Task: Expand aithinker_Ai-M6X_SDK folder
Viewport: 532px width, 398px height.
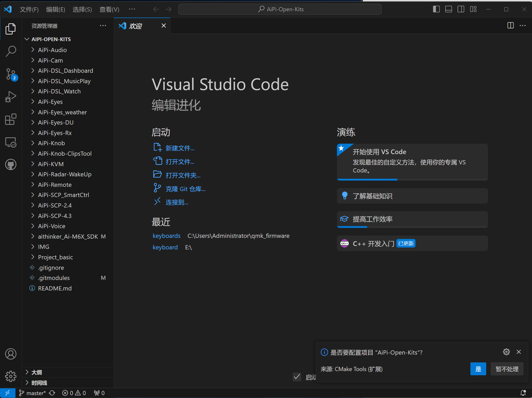Action: tap(68, 237)
